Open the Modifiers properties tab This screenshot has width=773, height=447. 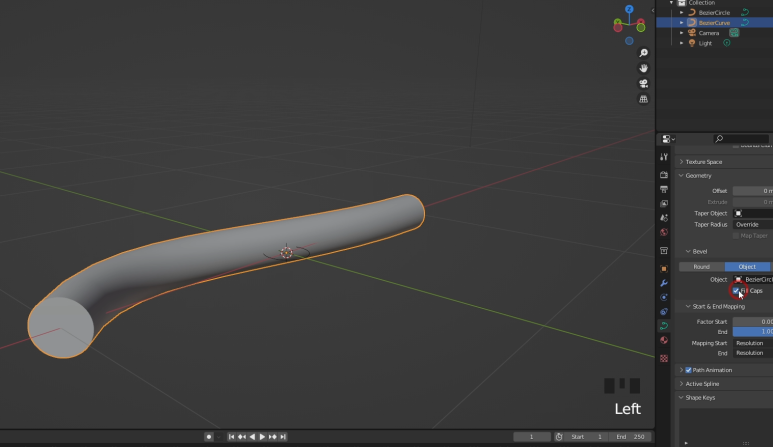pos(664,283)
